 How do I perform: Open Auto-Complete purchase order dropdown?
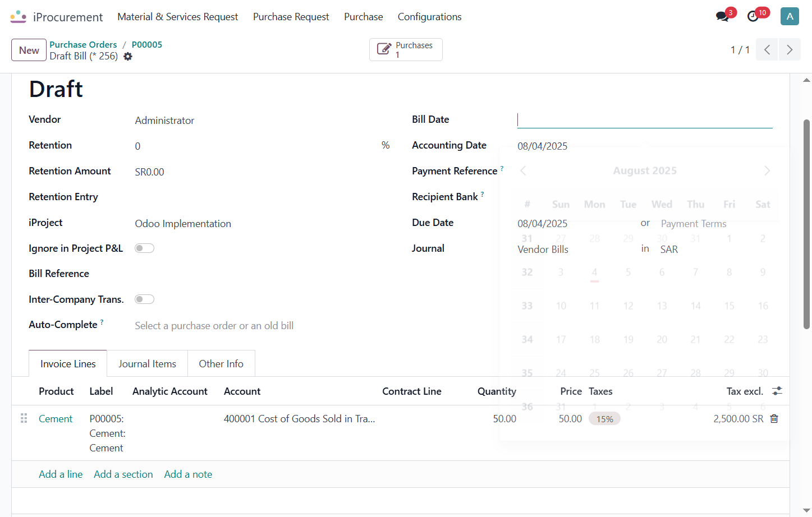click(262, 326)
